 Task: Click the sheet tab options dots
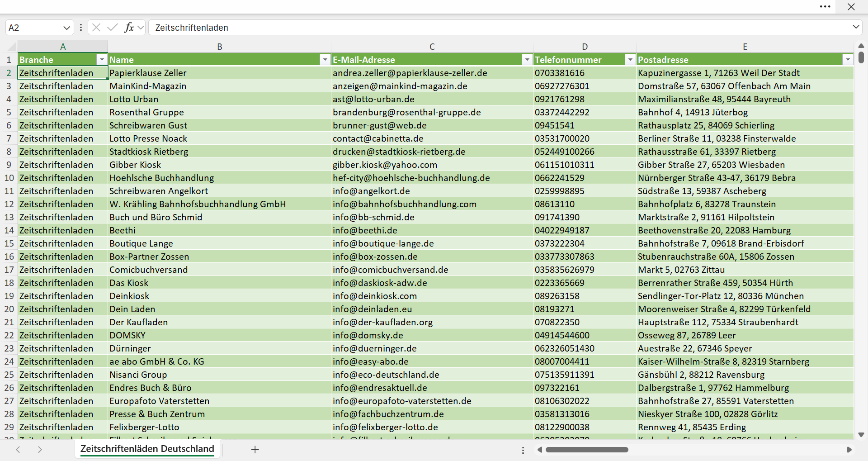click(x=523, y=450)
